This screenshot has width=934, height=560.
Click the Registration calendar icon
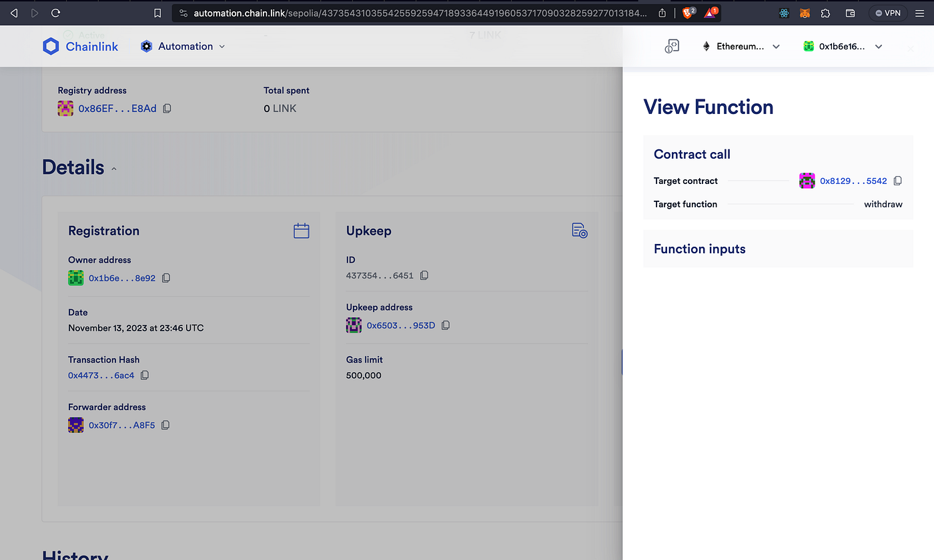point(302,231)
